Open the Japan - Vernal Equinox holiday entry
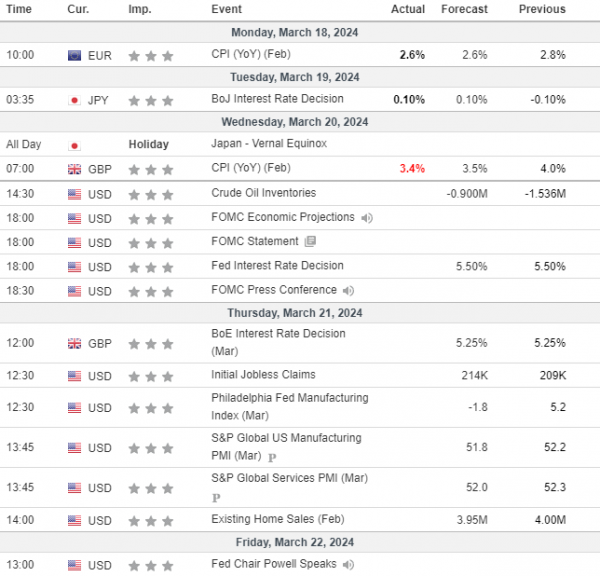 pos(269,144)
